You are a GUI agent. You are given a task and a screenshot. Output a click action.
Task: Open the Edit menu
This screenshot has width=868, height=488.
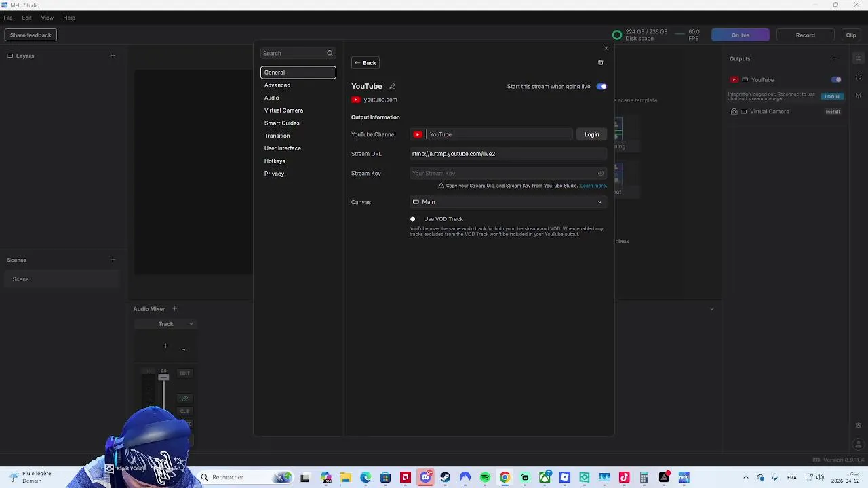point(26,18)
